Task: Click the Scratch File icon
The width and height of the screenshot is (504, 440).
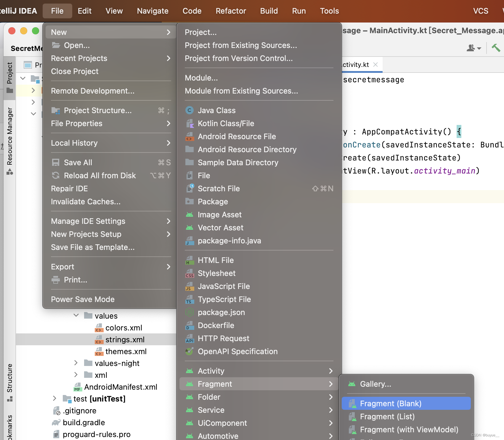Action: coord(190,188)
